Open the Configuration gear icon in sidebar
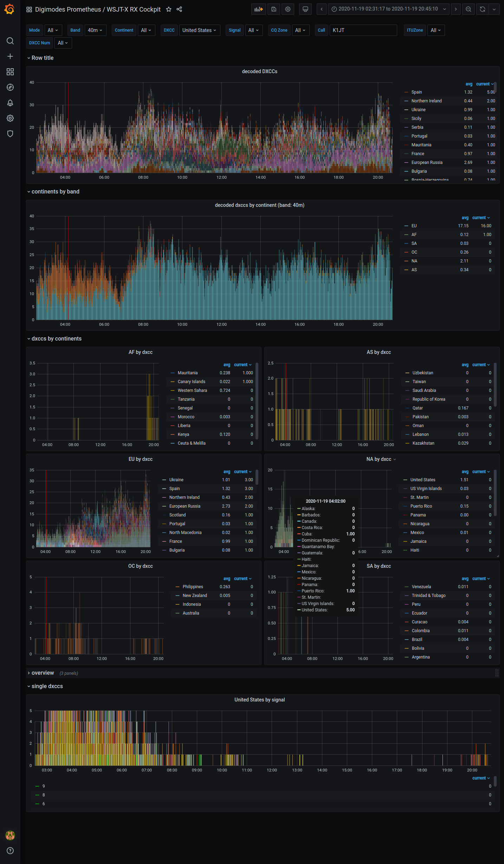504x864 pixels. (10, 118)
